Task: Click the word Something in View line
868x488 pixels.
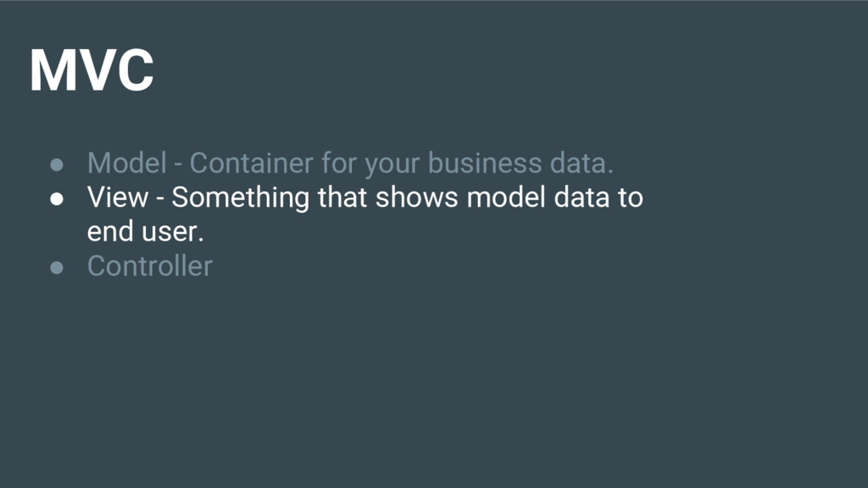Action: pyautogui.click(x=240, y=198)
